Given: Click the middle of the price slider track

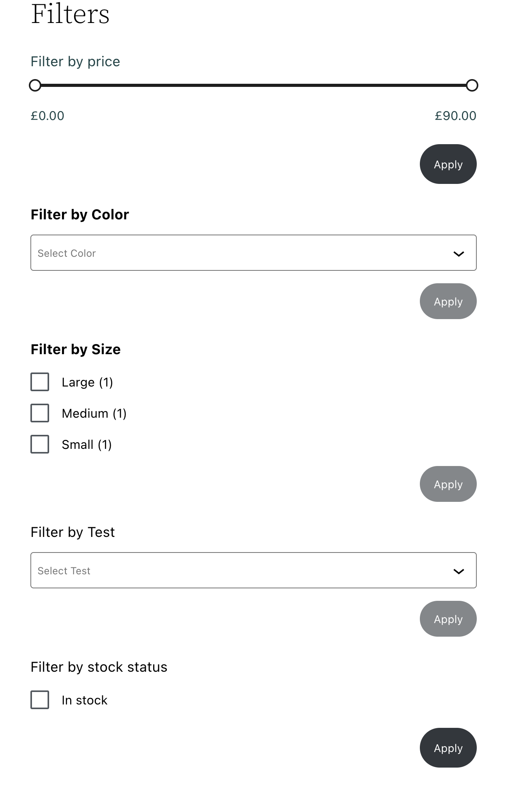Looking at the screenshot, I should (x=253, y=85).
